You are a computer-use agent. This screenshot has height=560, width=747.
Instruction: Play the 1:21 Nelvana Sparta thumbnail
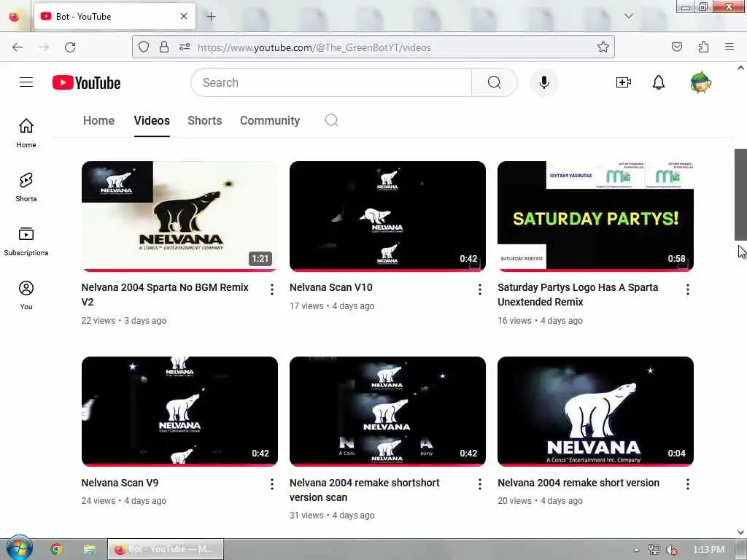[179, 216]
